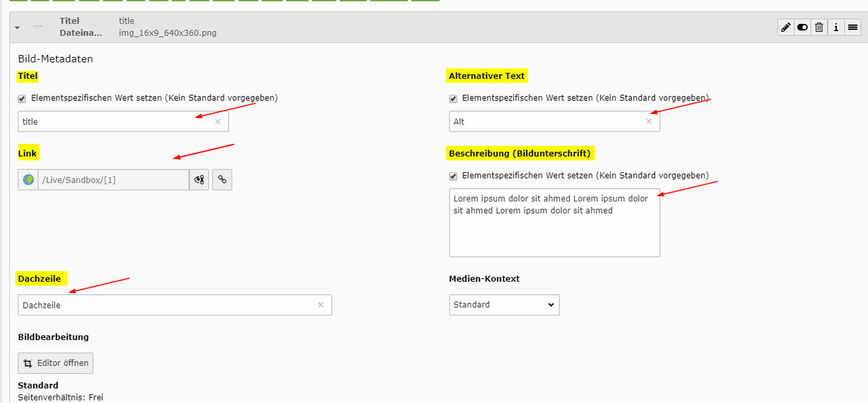Uncheck element-specific value for Beschreibung
This screenshot has width=868, height=403.
pyautogui.click(x=453, y=176)
